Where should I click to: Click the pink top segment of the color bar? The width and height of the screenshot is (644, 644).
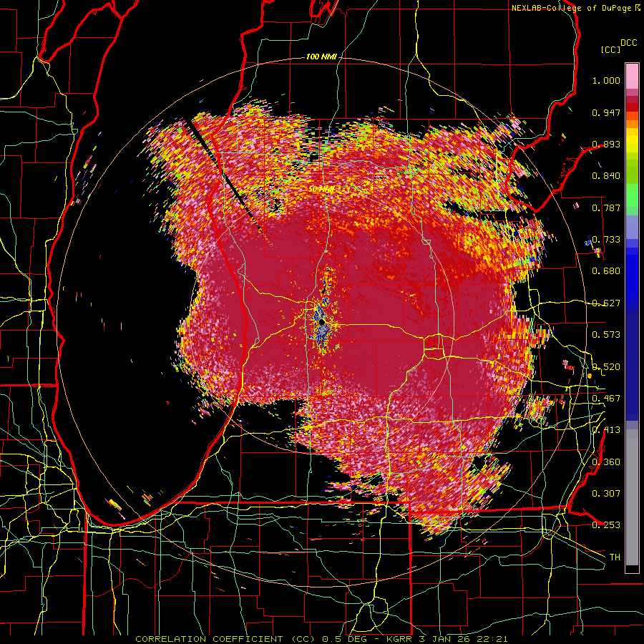[x=632, y=76]
